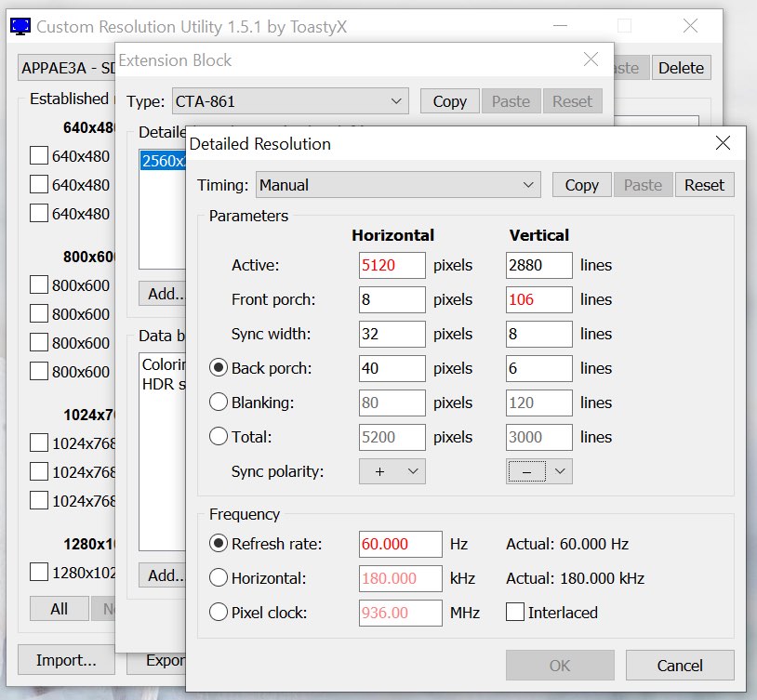Click Copy next to the Timing dropdown
The width and height of the screenshot is (757, 700).
(x=581, y=185)
